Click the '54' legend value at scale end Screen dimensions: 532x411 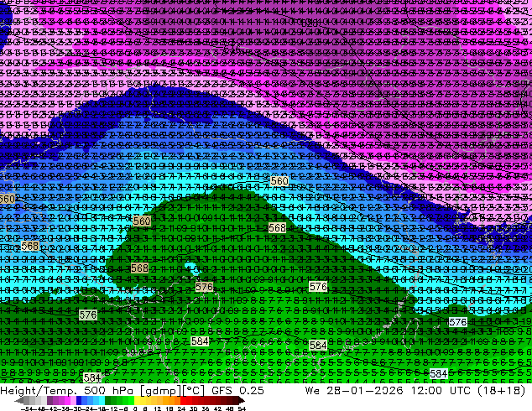point(242,408)
